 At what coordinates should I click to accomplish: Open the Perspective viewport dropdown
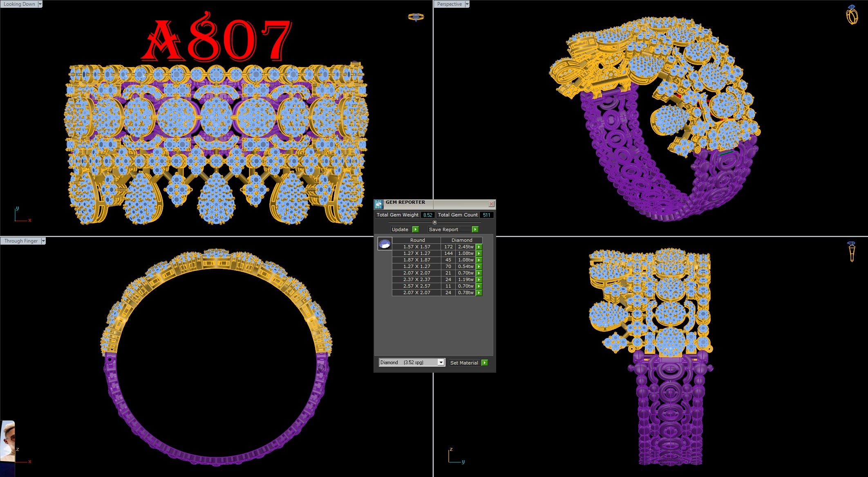pos(467,4)
